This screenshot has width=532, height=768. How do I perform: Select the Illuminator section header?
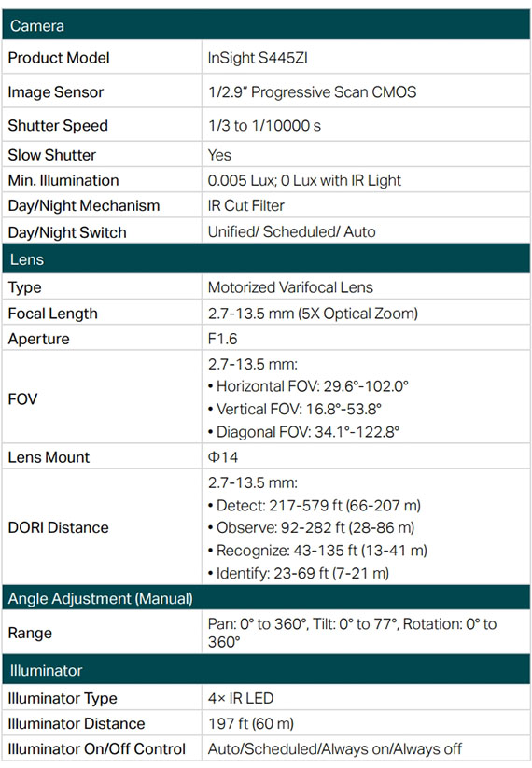click(x=266, y=670)
